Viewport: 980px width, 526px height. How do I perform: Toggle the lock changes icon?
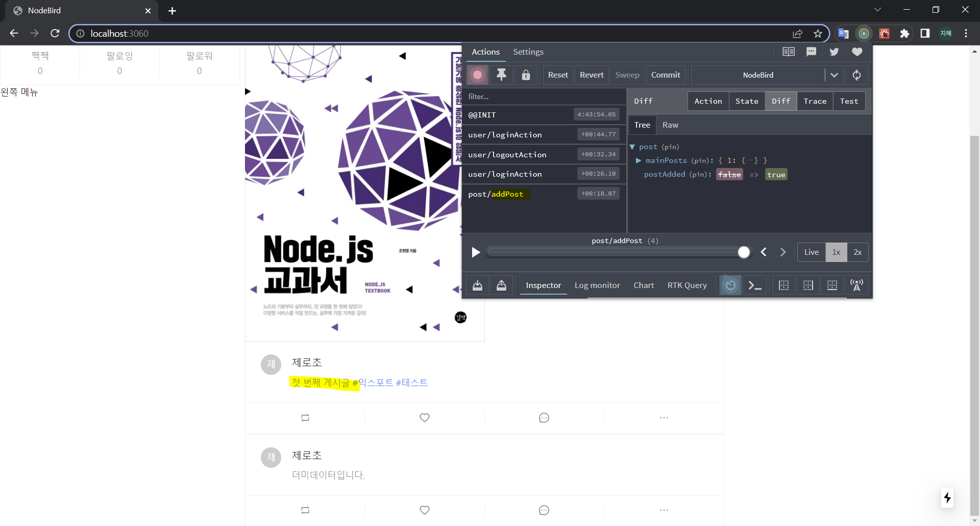(x=526, y=75)
